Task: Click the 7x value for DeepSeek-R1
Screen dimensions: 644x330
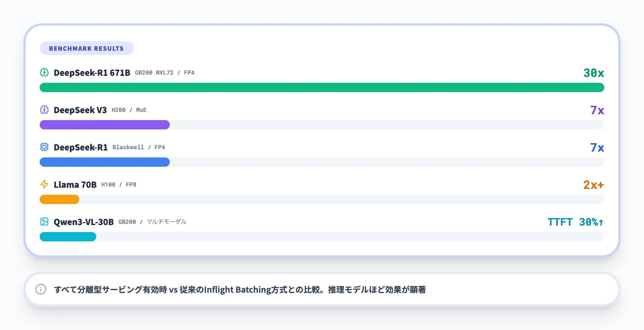Action: pos(597,148)
